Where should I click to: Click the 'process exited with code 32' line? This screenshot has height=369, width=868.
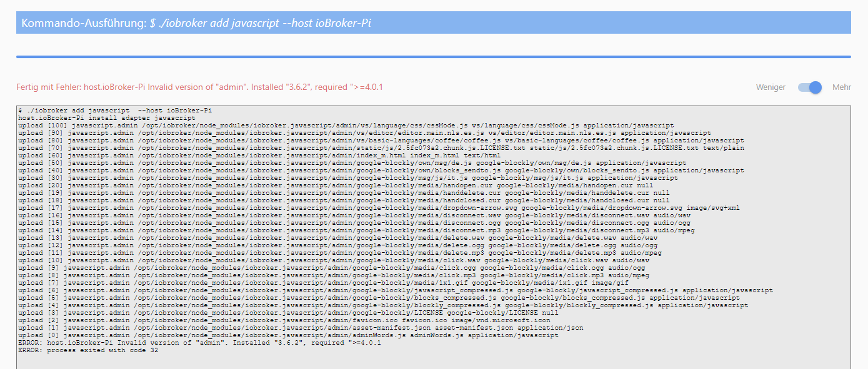point(88,350)
